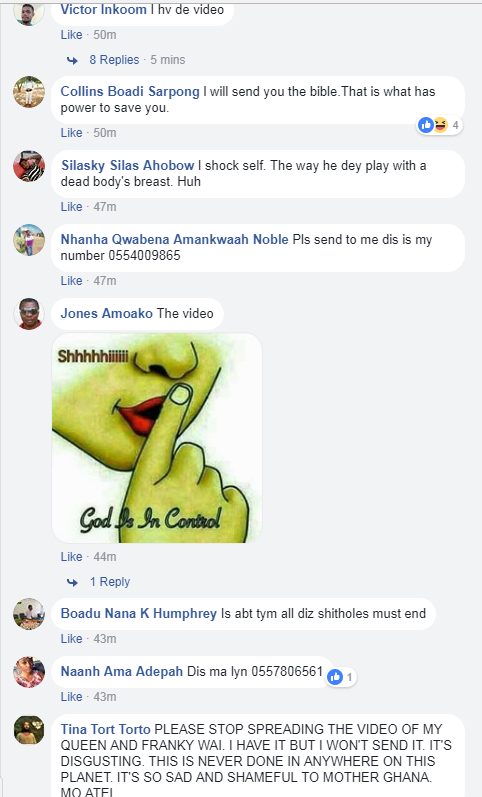Click the 44m timestamp under Jones Amoako's comment

105,557
